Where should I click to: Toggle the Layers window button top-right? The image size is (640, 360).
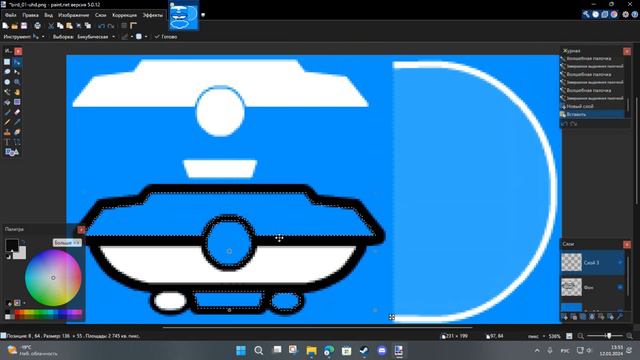pos(605,14)
